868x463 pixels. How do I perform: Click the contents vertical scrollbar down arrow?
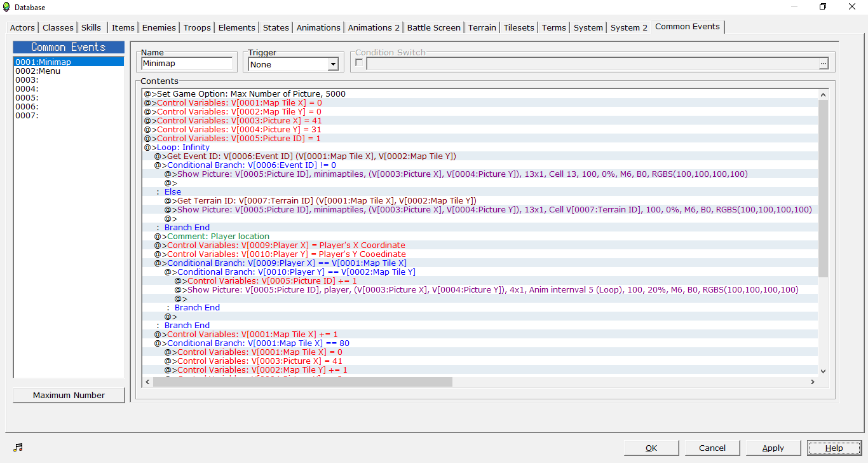tap(823, 371)
